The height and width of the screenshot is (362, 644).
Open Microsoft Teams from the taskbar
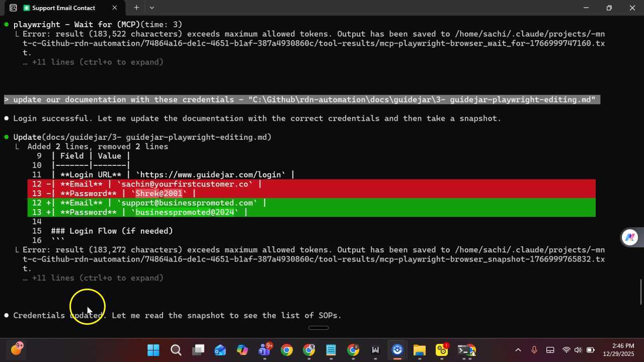point(265,349)
